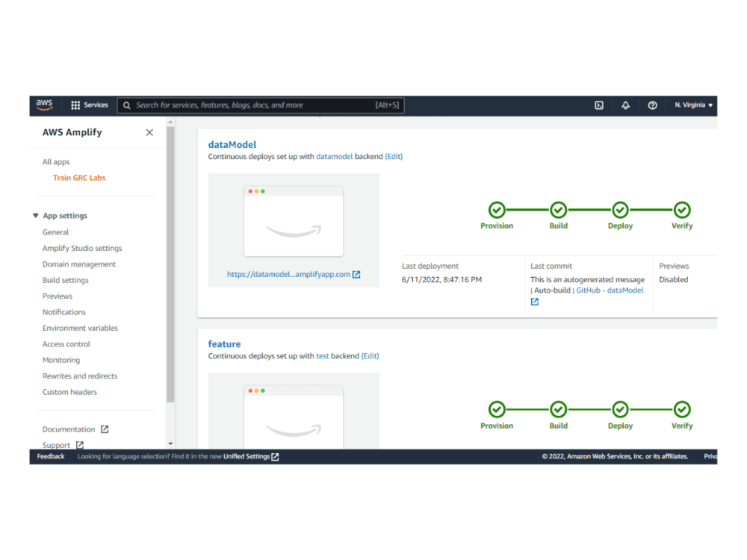The image size is (747, 560).
Task: Open the Services grid menu
Action: coord(90,105)
